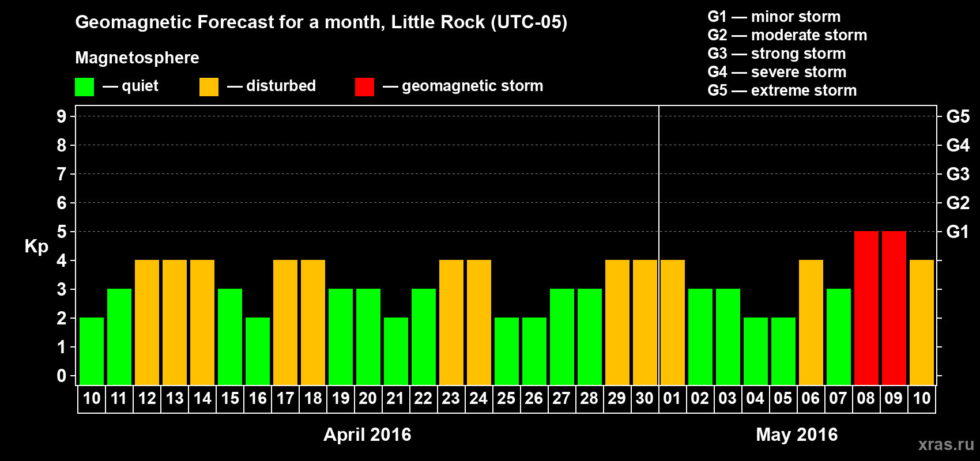
Task: Click the date label 25 in April
Action: pos(507,399)
